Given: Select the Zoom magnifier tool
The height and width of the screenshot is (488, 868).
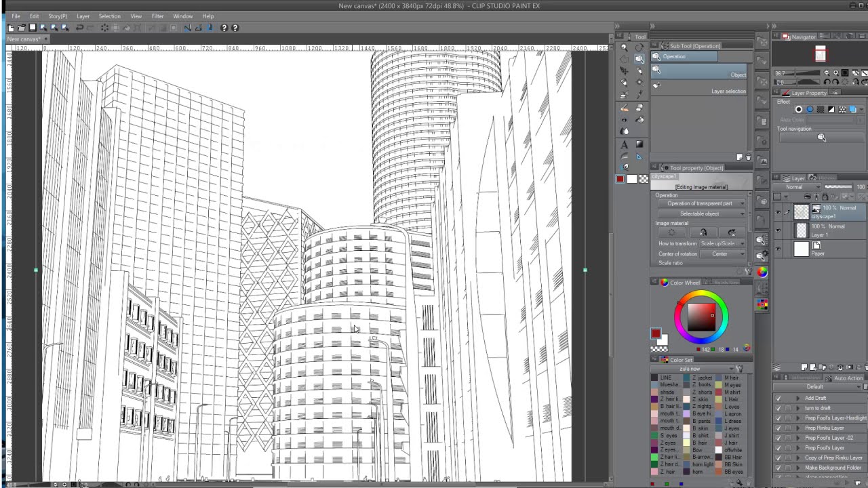Looking at the screenshot, I should coord(624,47).
